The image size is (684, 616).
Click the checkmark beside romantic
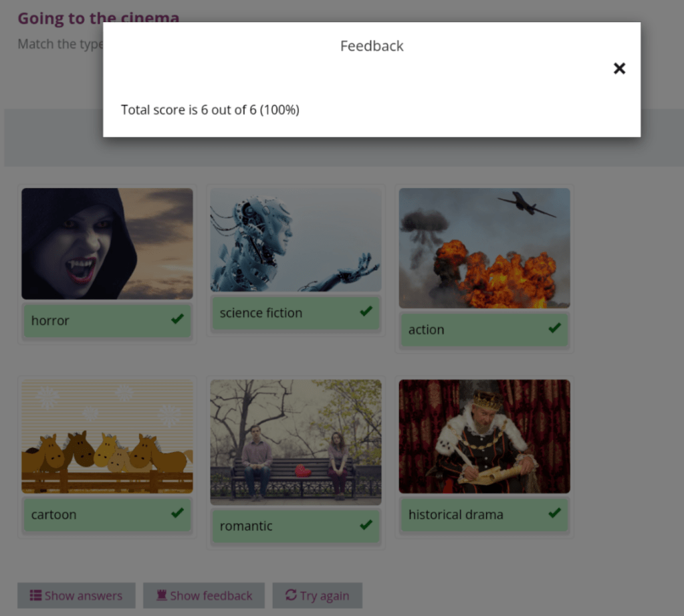(x=366, y=525)
